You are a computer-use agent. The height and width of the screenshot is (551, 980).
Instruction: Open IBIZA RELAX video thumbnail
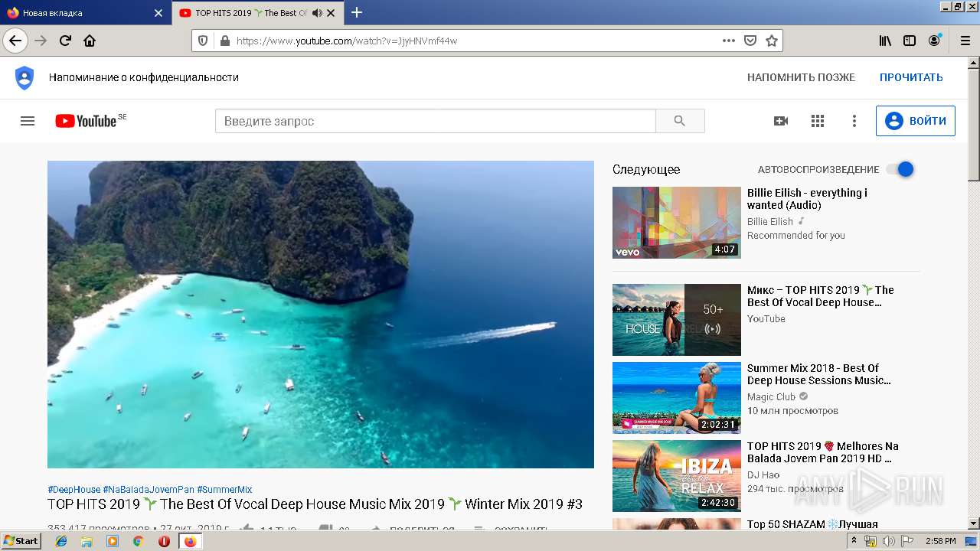point(677,476)
